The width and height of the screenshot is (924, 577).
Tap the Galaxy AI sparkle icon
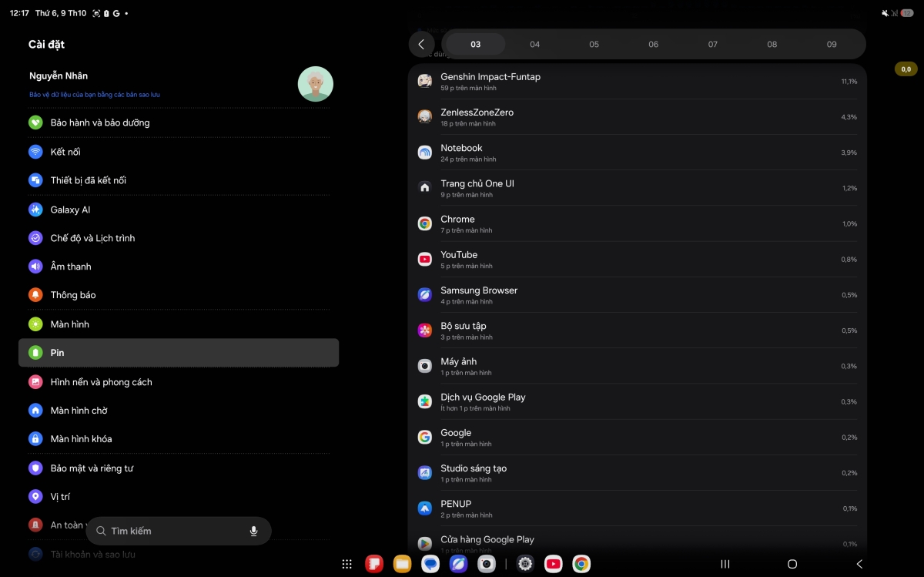click(x=35, y=210)
